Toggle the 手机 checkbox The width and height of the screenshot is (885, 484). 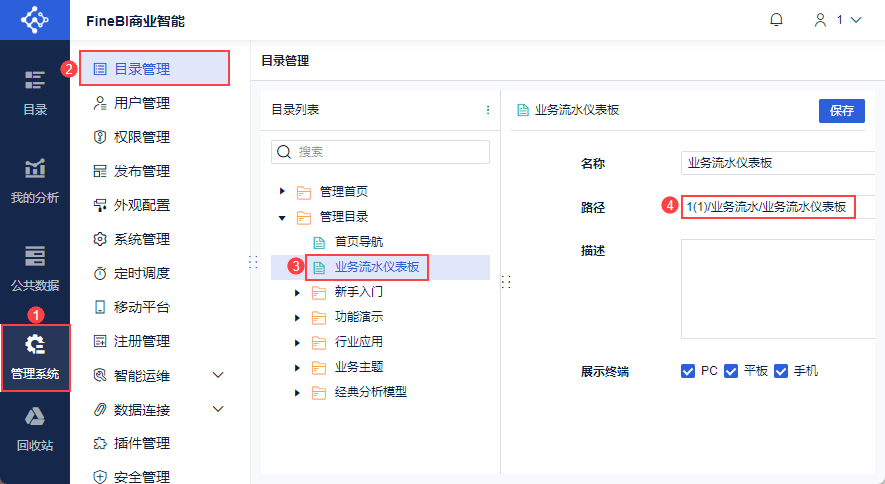click(x=781, y=371)
